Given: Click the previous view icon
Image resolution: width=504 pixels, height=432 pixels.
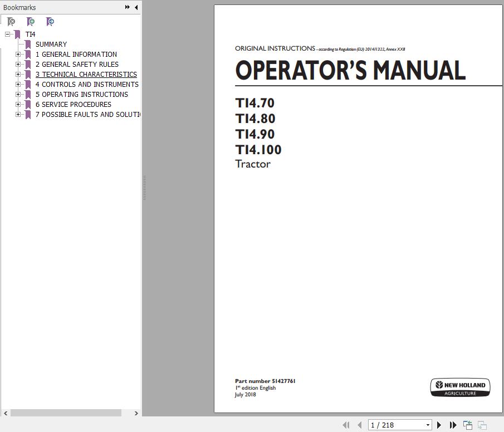Looking at the screenshot, I should (468, 425).
